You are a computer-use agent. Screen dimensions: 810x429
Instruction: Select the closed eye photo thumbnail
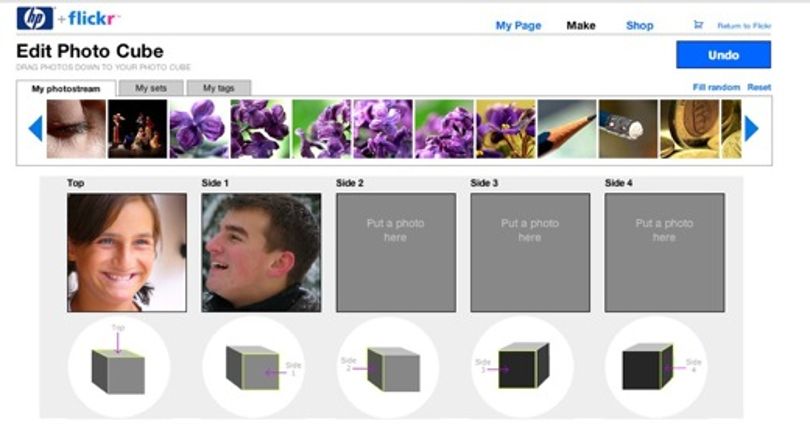click(x=76, y=129)
